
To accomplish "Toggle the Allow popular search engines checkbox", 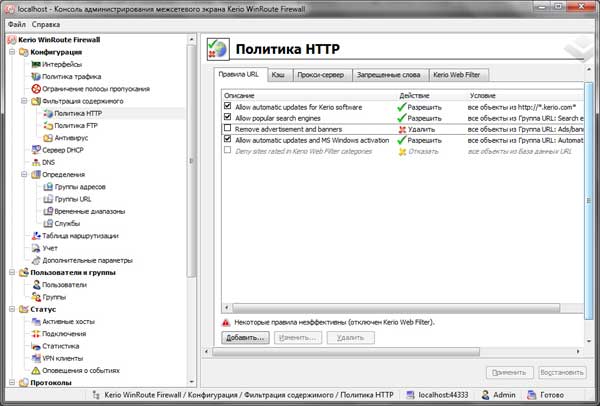I will coord(228,116).
